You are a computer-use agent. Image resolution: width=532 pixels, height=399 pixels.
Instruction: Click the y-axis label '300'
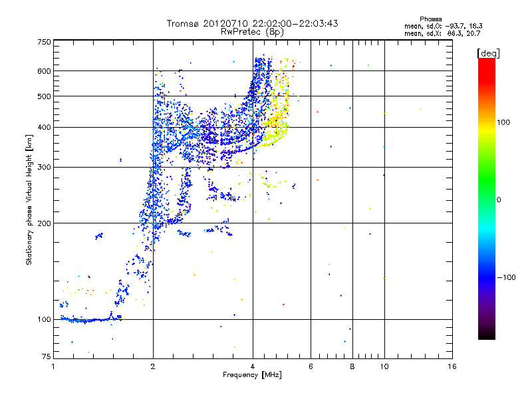(44, 168)
